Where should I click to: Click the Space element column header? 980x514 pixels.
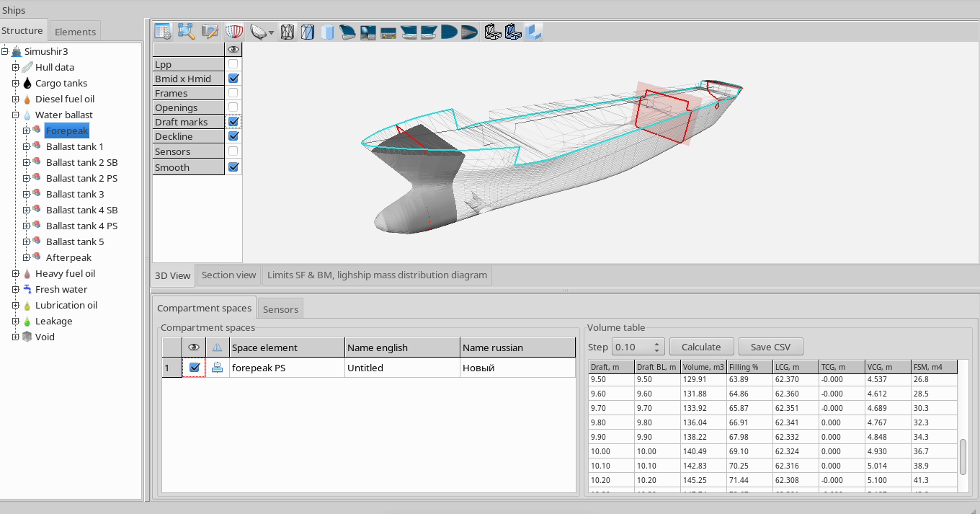287,347
